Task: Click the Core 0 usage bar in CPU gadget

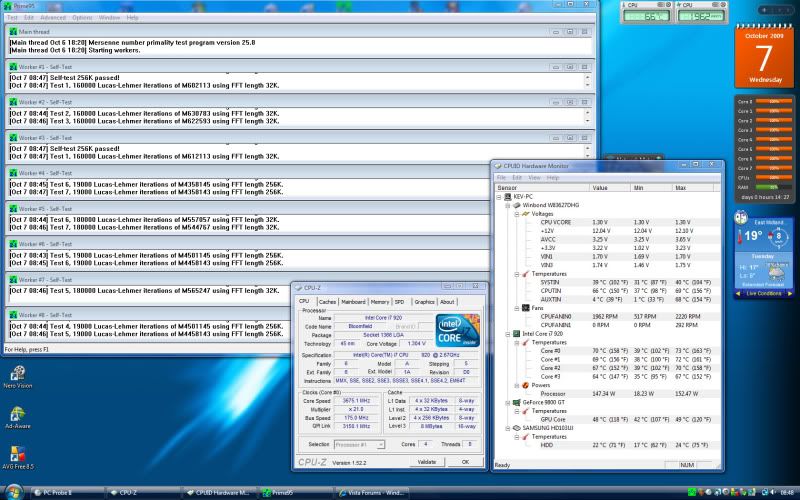Action: 773,102
